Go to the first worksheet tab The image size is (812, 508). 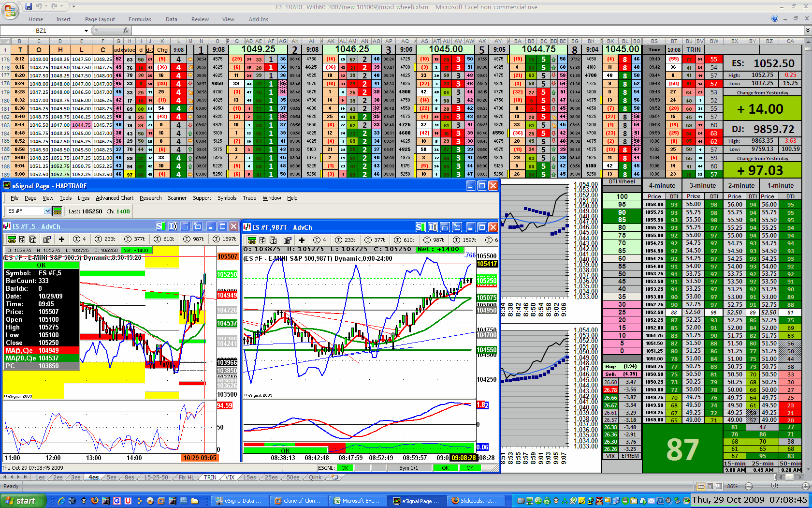pos(5,477)
